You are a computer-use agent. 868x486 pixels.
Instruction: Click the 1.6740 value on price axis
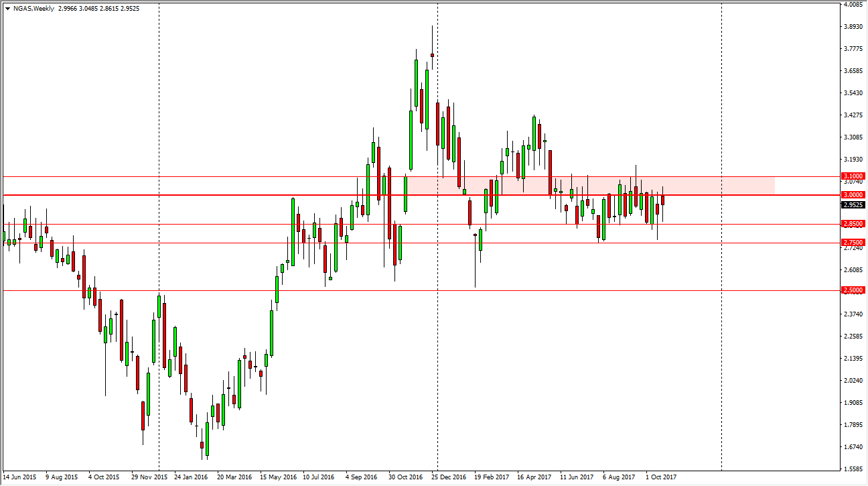pyautogui.click(x=854, y=447)
